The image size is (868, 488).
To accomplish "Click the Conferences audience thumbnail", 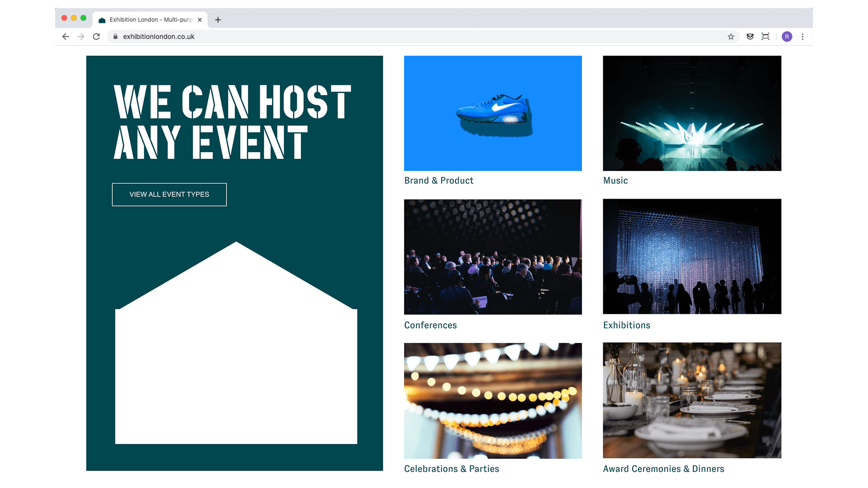I will (x=493, y=257).
